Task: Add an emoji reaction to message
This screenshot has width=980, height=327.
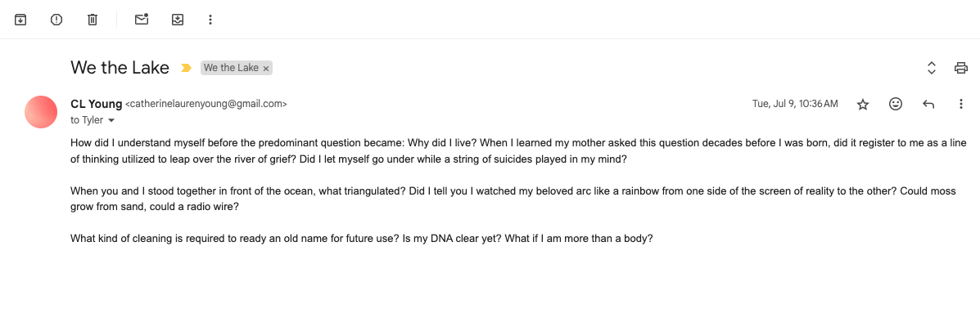Action: click(x=896, y=104)
